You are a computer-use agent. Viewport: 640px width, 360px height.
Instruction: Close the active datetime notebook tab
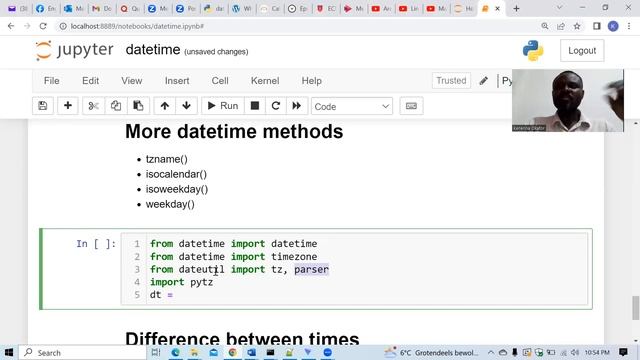[x=497, y=9]
